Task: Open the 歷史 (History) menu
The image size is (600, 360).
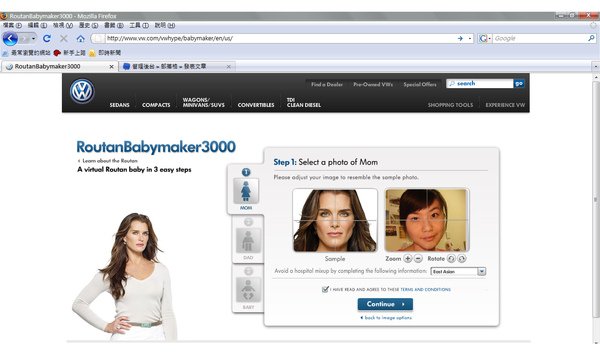Action: (88, 25)
